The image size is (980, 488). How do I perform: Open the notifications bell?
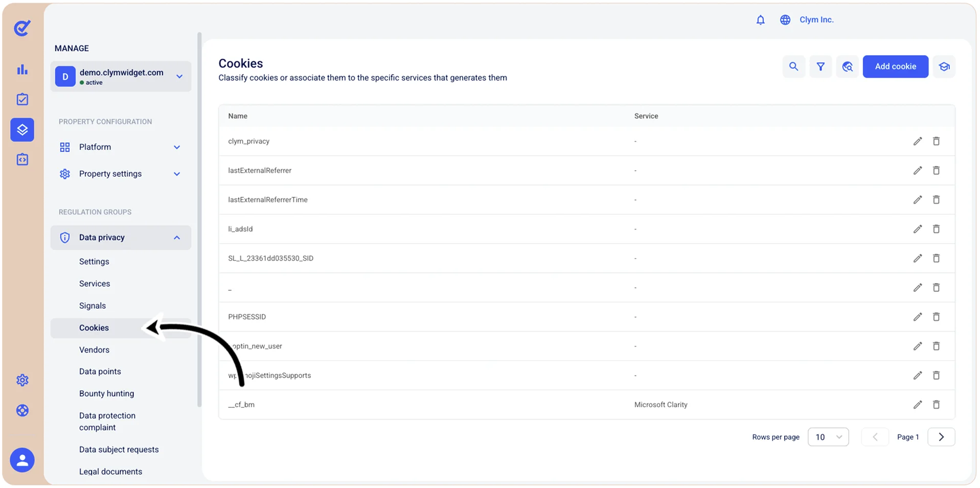(x=760, y=20)
